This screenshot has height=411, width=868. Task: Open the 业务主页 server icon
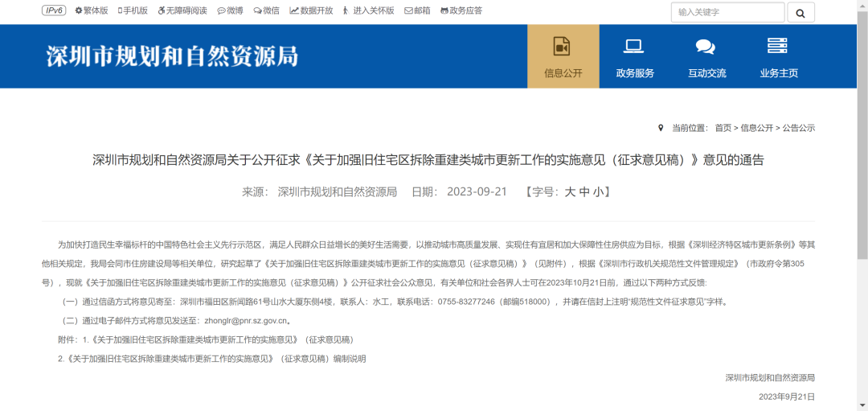click(778, 47)
